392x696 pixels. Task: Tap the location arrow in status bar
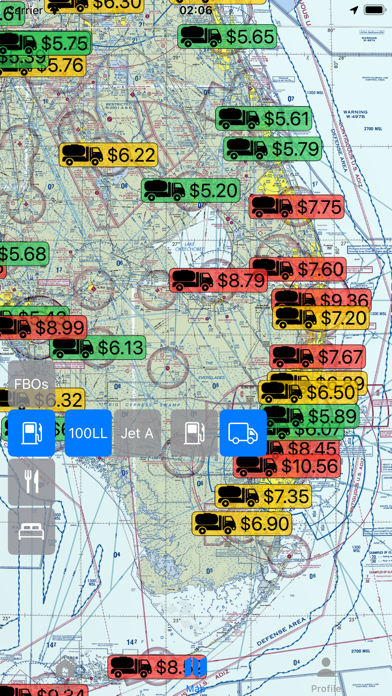click(x=354, y=10)
